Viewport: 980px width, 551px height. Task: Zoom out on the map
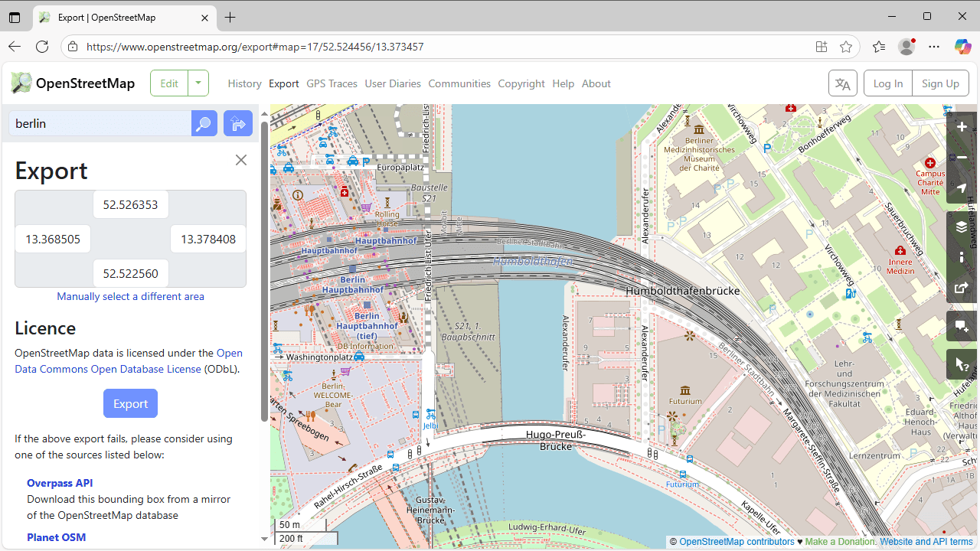coord(962,158)
